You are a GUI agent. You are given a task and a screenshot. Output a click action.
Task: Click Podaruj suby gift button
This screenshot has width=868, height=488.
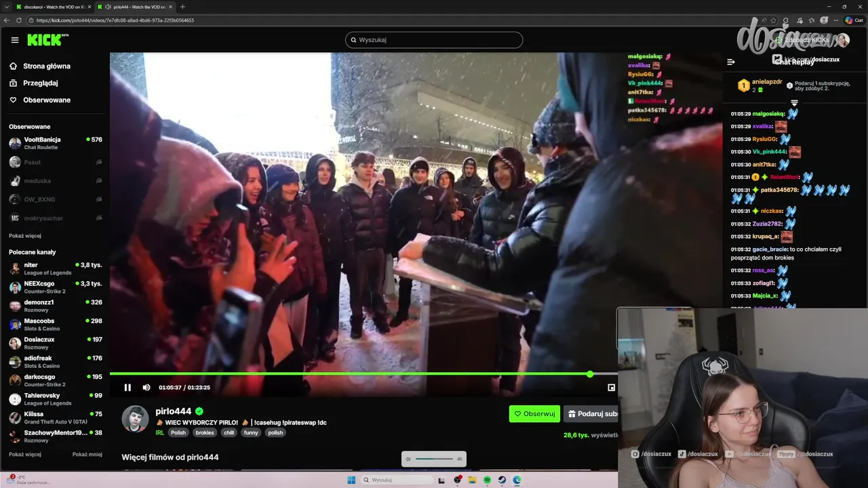(591, 413)
